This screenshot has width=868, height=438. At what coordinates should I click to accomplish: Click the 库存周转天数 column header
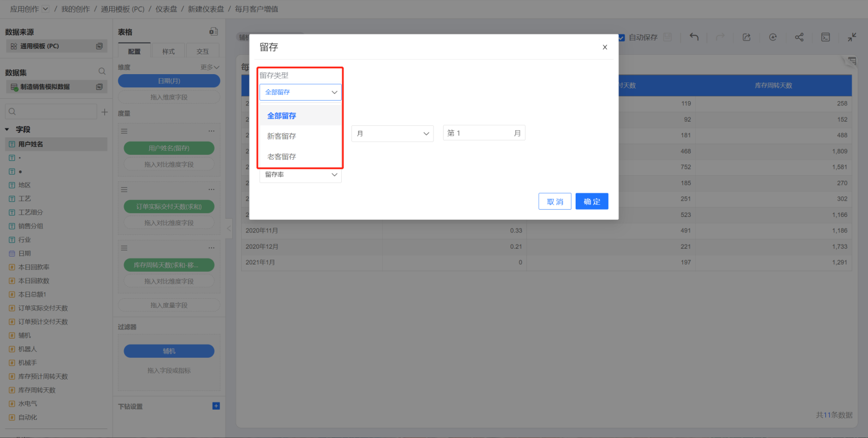click(773, 86)
